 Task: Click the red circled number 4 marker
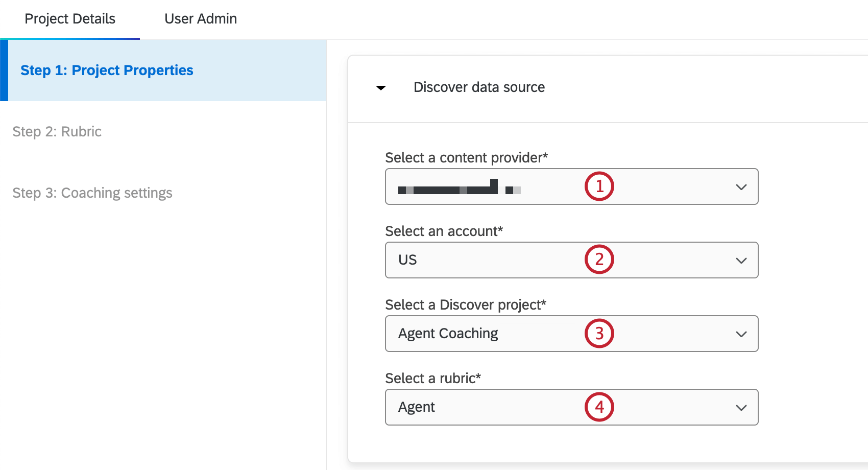pyautogui.click(x=599, y=407)
